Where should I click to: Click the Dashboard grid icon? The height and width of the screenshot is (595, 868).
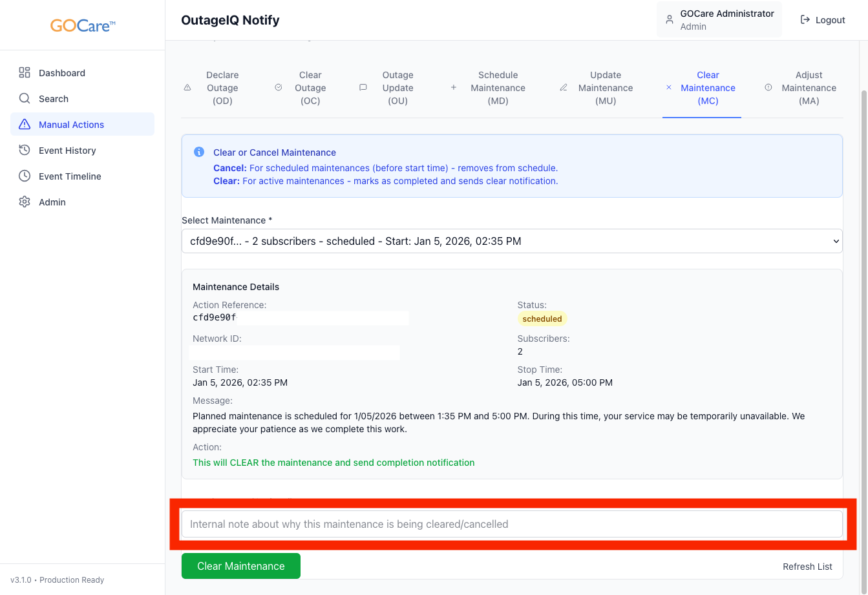pyautogui.click(x=25, y=73)
